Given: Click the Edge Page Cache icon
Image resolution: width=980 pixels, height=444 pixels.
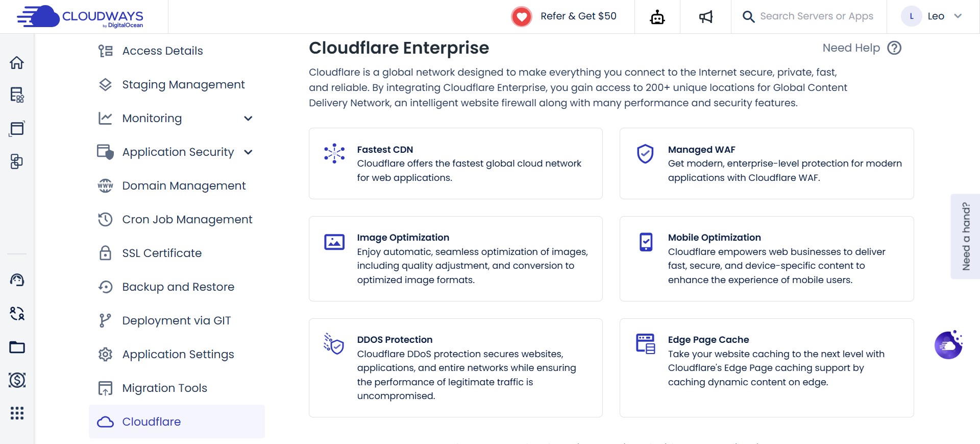Looking at the screenshot, I should tap(645, 344).
